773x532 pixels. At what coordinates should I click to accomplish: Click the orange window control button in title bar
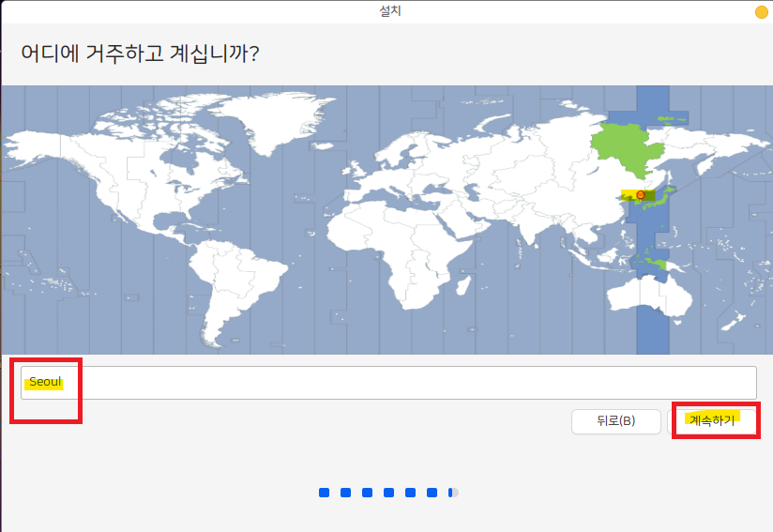click(x=762, y=12)
